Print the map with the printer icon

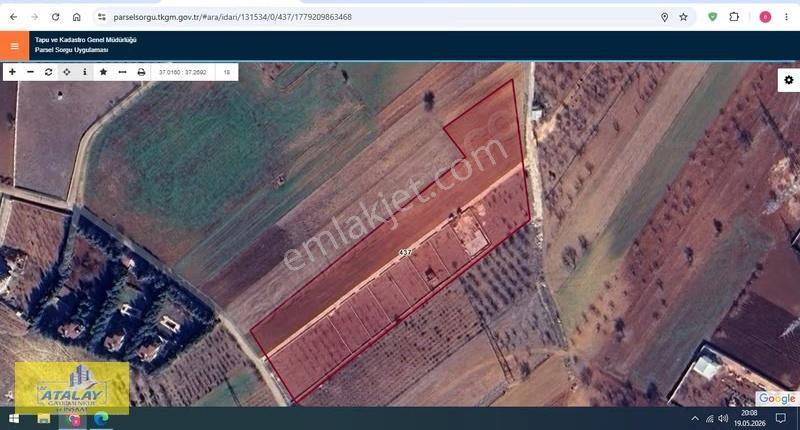141,72
